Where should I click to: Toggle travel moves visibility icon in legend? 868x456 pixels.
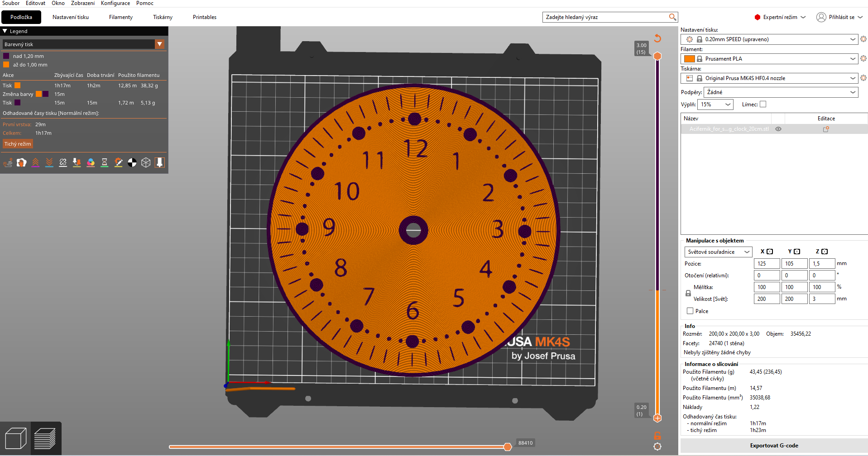[x=8, y=163]
